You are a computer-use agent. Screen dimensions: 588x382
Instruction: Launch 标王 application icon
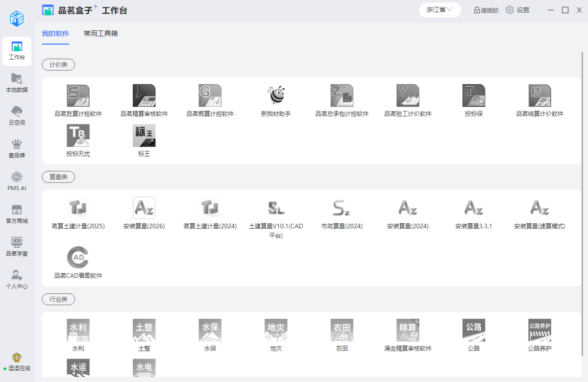click(x=144, y=136)
